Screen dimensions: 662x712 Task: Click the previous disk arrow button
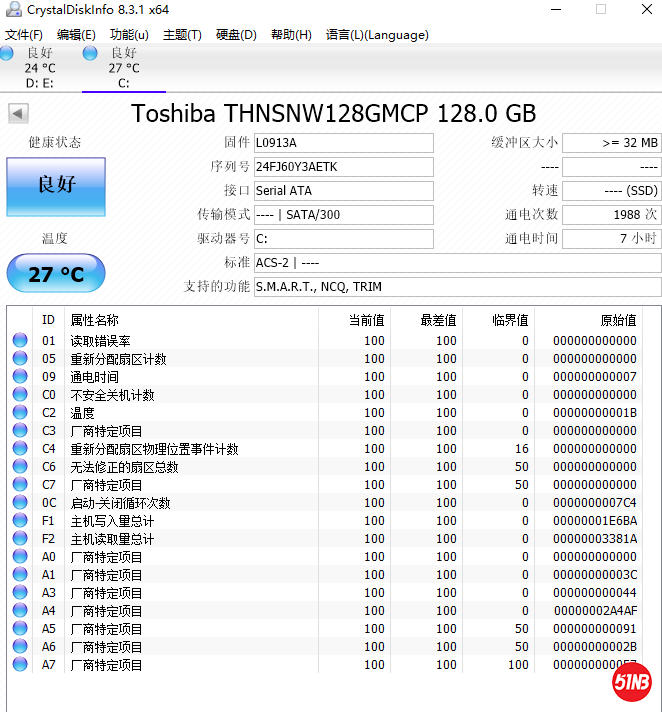[x=18, y=113]
